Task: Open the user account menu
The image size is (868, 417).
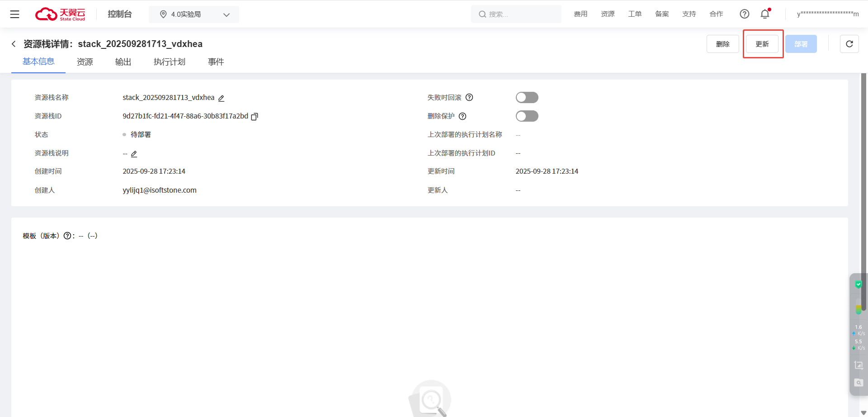Action: pos(828,14)
